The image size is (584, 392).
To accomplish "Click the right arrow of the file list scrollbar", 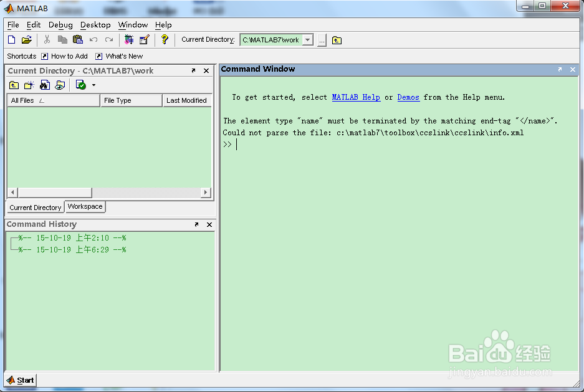I will pyautogui.click(x=205, y=193).
